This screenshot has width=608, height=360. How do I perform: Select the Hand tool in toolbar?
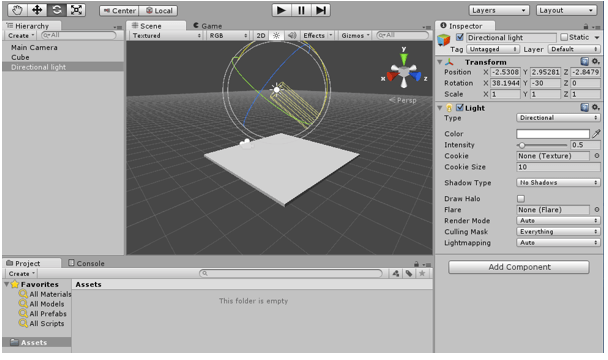pos(17,10)
